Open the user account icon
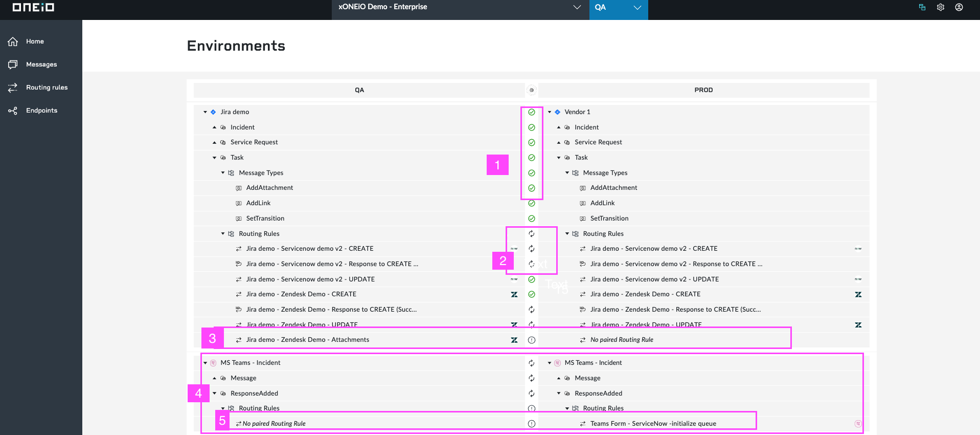Image resolution: width=980 pixels, height=435 pixels. [x=959, y=7]
